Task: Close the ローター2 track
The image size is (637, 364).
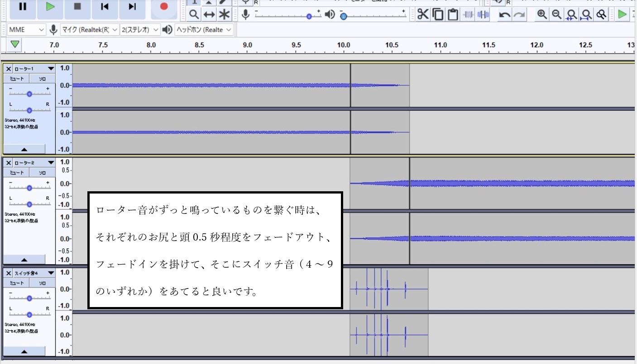Action: point(9,162)
